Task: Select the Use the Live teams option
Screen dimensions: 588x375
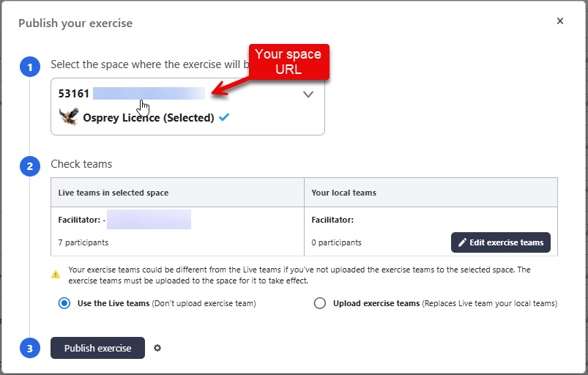Action: click(x=64, y=303)
